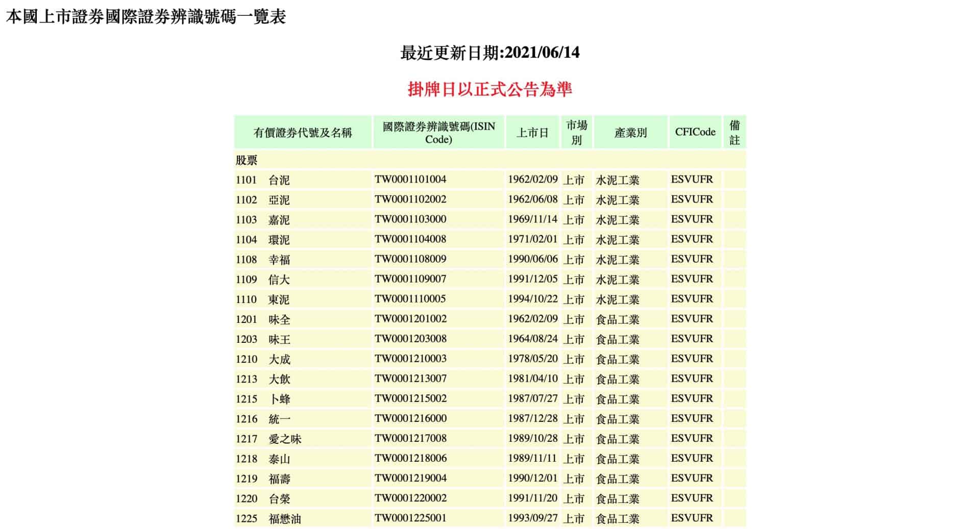Select ISIN code TW0001110005
Image resolution: width=980 pixels, height=529 pixels.
(x=439, y=299)
